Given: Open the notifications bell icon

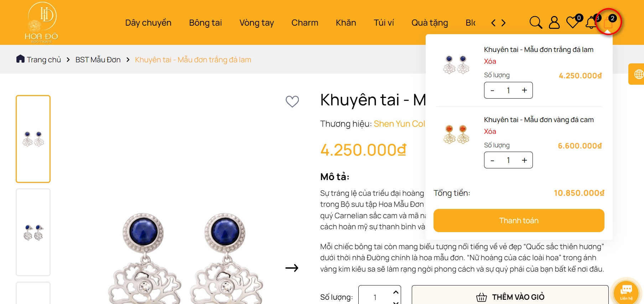Looking at the screenshot, I should coord(591,22).
